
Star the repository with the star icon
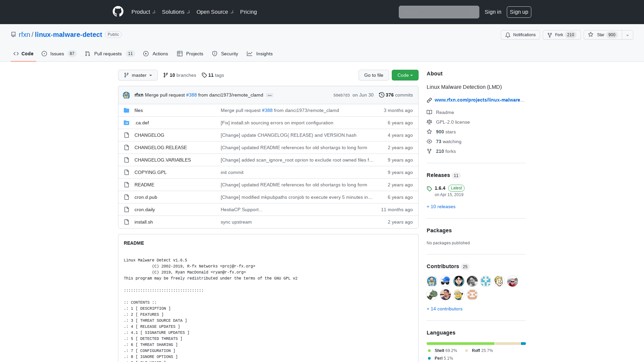coord(590,35)
